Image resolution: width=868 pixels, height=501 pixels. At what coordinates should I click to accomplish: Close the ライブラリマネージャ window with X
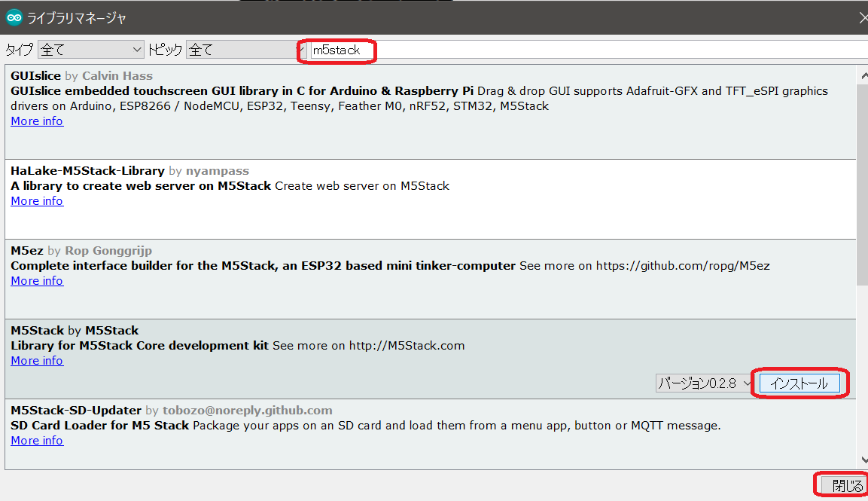(862, 17)
